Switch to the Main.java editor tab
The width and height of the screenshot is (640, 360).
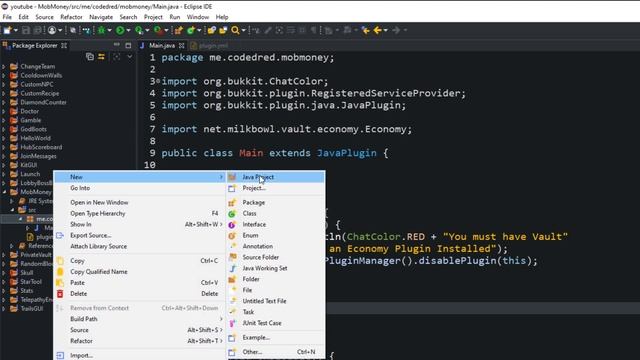tap(162, 45)
